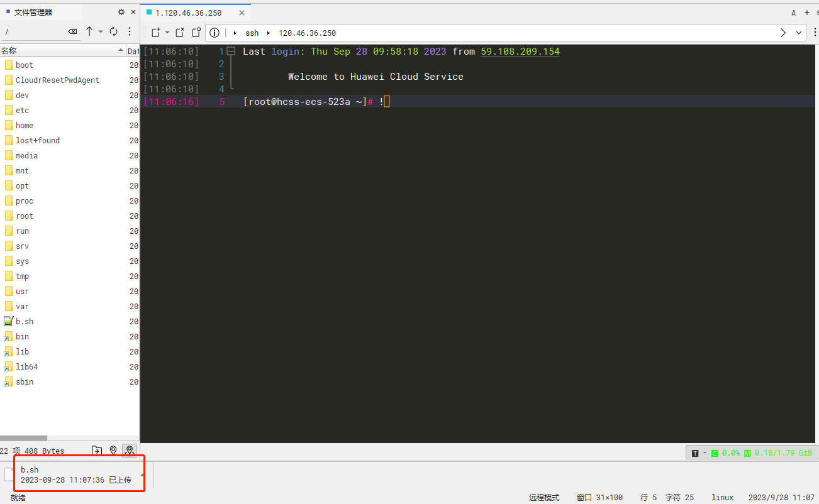
Task: Click the file manager horizontal scrollbar
Action: pyautogui.click(x=23, y=438)
